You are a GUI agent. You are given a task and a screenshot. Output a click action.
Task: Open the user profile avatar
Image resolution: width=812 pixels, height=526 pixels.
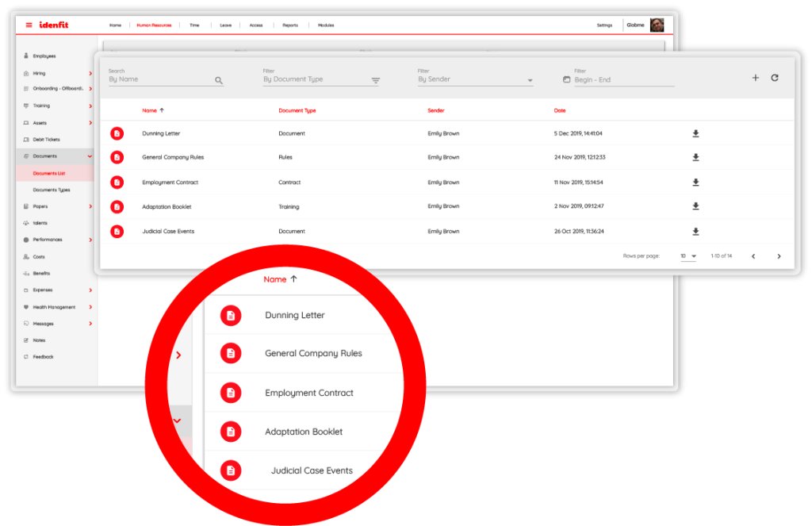[x=657, y=25]
